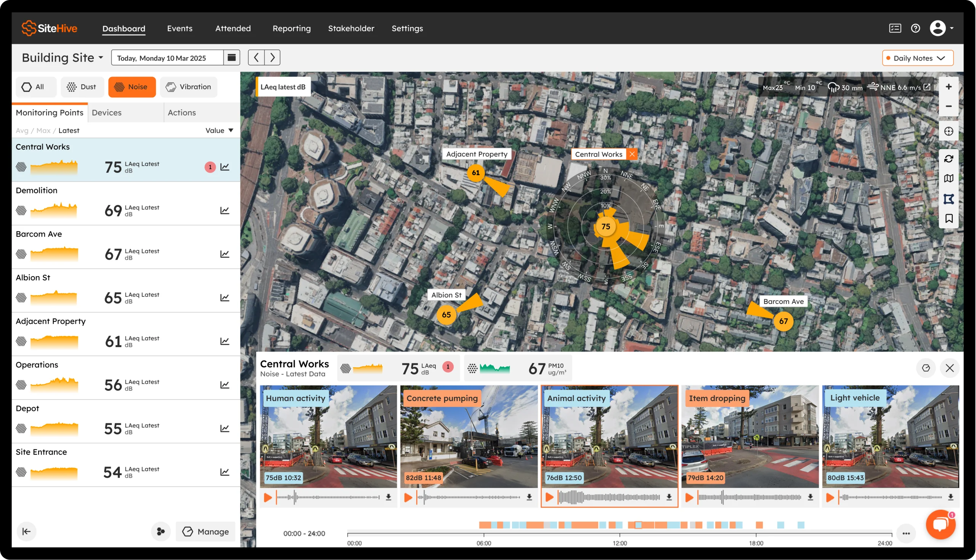Refresh the map data

948,159
